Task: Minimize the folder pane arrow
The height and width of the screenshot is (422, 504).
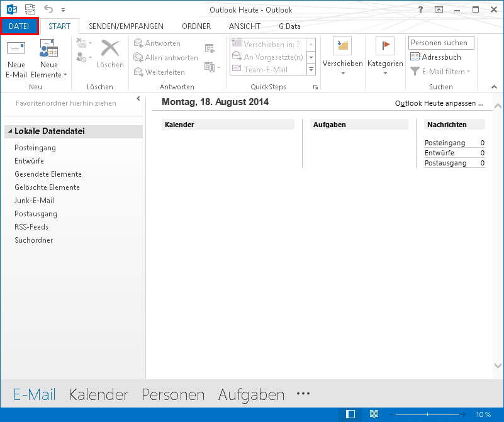Action: 138,99
